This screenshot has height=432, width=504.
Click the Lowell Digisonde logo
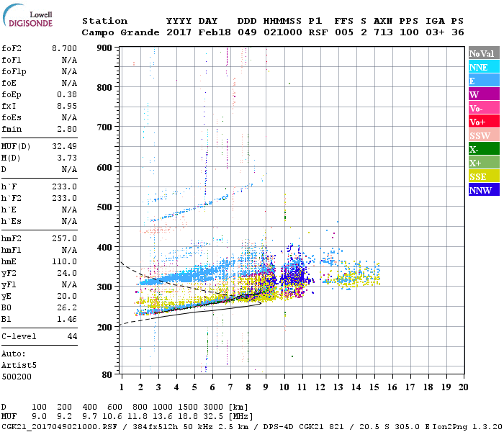(x=27, y=16)
